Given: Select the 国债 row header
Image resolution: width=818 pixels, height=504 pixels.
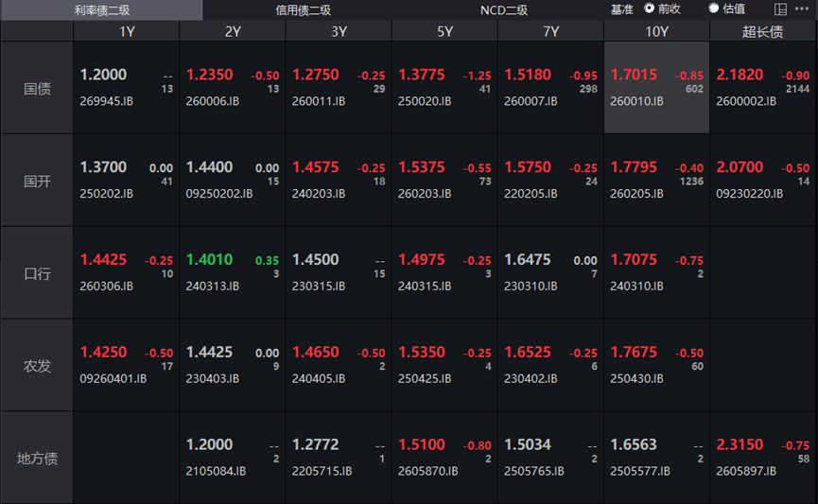Looking at the screenshot, I should click(37, 88).
